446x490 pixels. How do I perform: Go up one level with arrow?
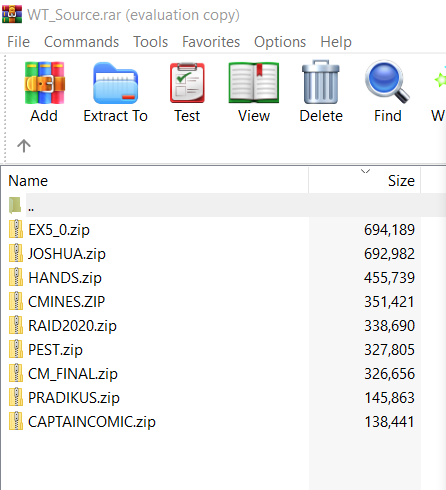click(24, 146)
